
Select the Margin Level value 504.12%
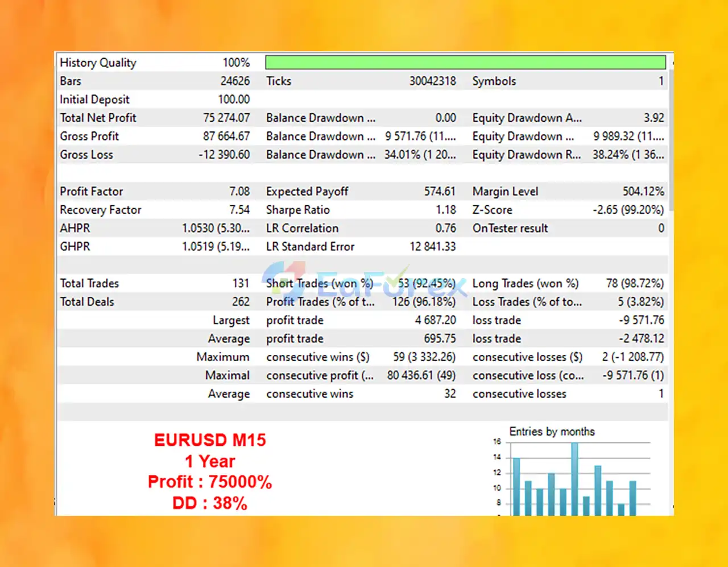point(643,191)
